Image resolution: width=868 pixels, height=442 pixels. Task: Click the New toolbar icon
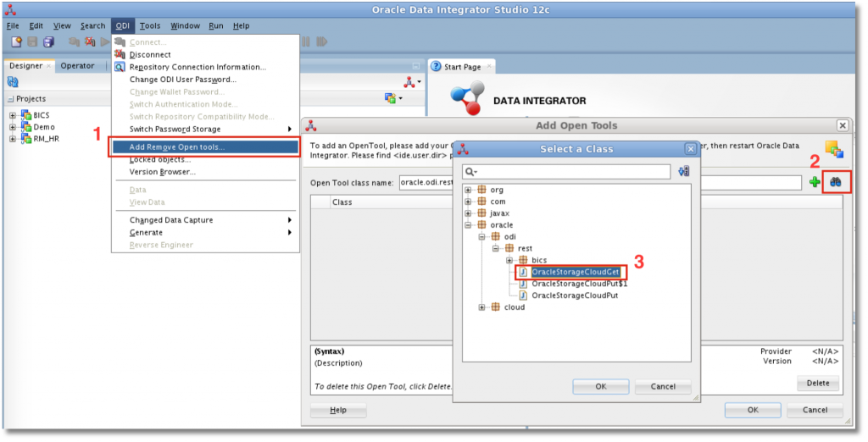coord(17,42)
